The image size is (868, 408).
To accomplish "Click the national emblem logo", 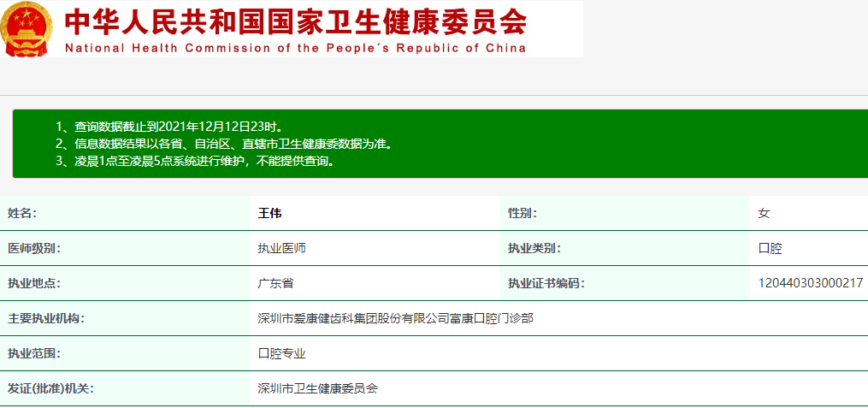I will pos(27,29).
